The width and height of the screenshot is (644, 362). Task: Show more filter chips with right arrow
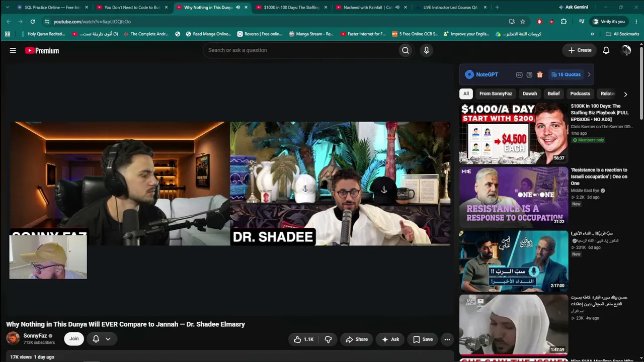pyautogui.click(x=625, y=94)
